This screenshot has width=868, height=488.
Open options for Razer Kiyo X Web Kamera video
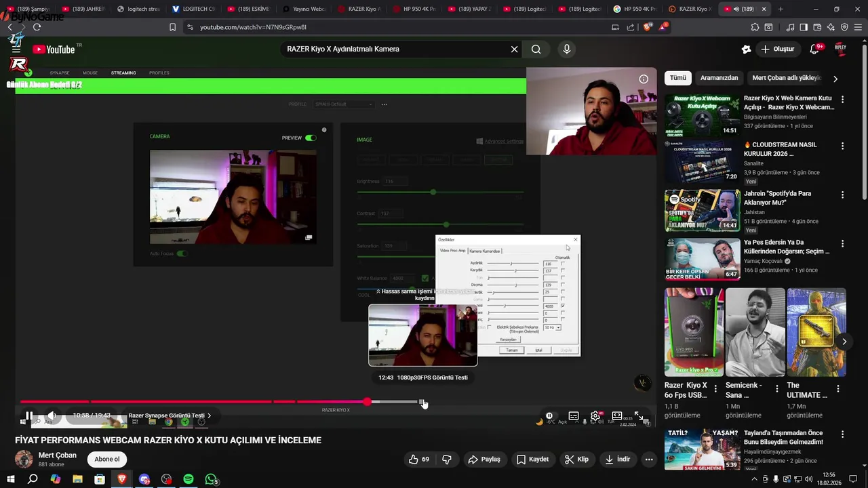pos(843,99)
